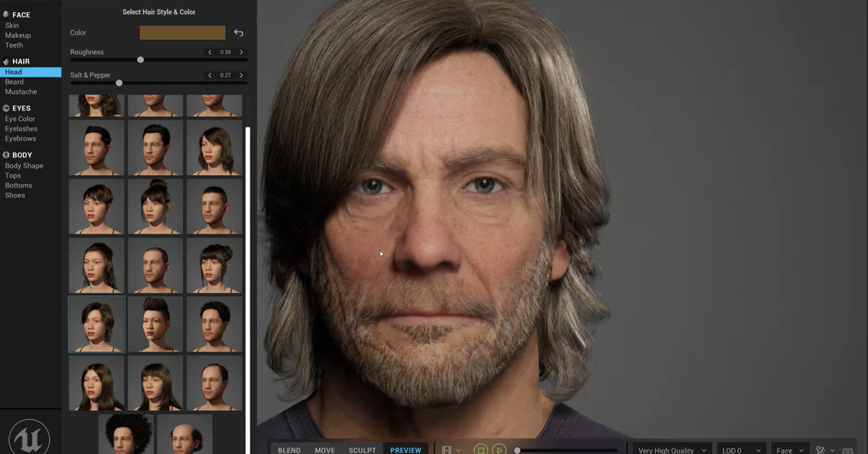The image size is (868, 454).
Task: Open the camera framing icon in bottom toolbar
Action: pos(446,450)
